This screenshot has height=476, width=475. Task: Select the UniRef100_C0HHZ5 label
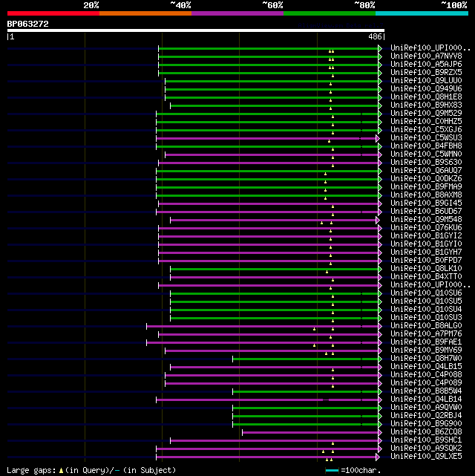pos(426,122)
